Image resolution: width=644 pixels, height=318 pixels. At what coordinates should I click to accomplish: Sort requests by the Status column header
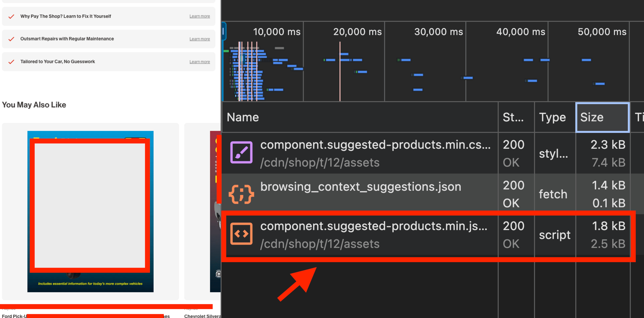(516, 117)
